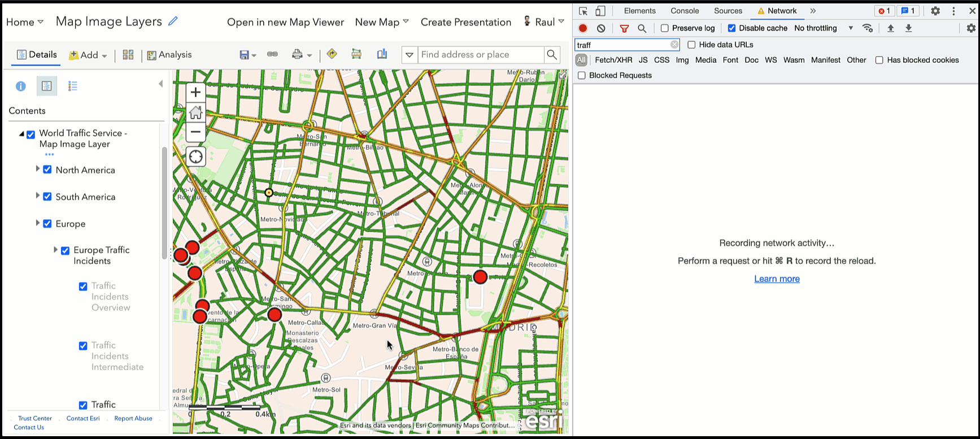980x439 pixels.
Task: Stop recording network log
Action: point(583,28)
